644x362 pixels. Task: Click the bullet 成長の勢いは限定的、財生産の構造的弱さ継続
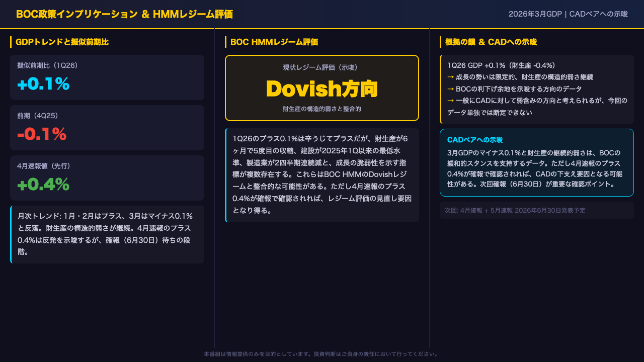520,77
